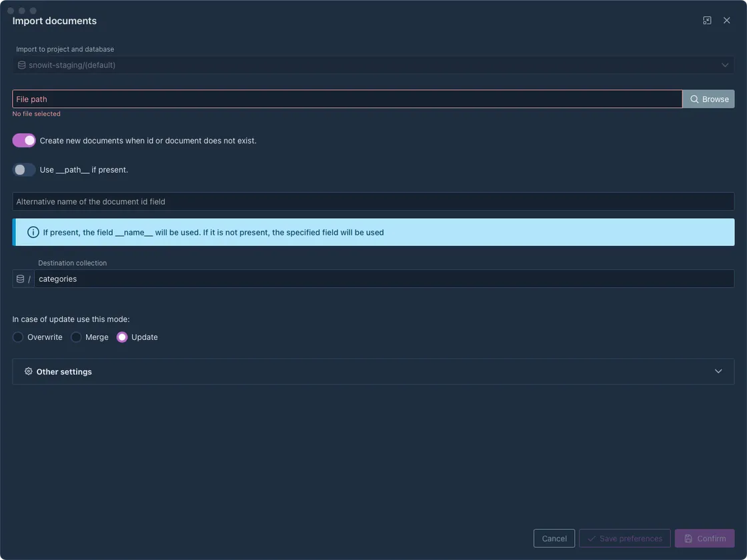The height and width of the screenshot is (560, 747).
Task: Click the Confirm button
Action: pos(704,539)
